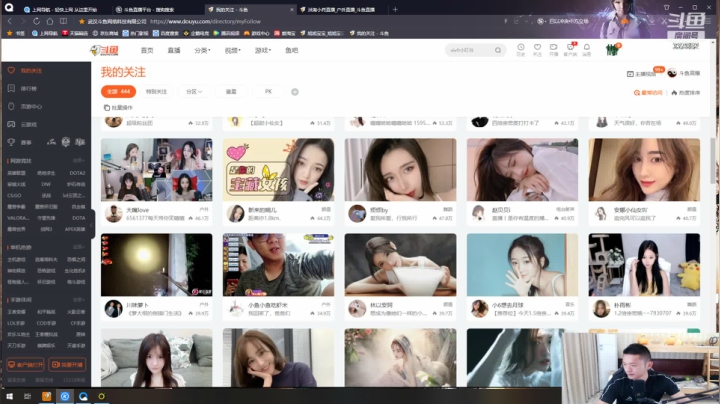Click the browser forward arrow
720x404 pixels.
(22, 21)
